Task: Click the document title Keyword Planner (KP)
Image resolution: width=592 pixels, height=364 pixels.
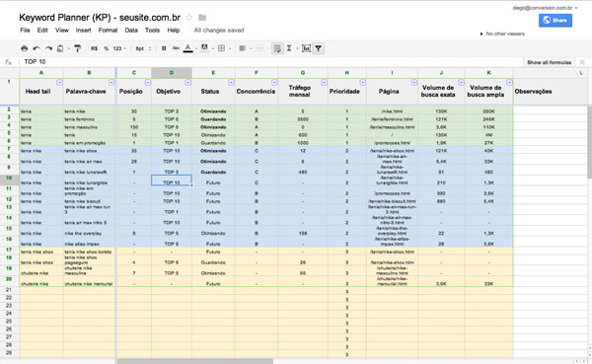Action: click(x=100, y=18)
